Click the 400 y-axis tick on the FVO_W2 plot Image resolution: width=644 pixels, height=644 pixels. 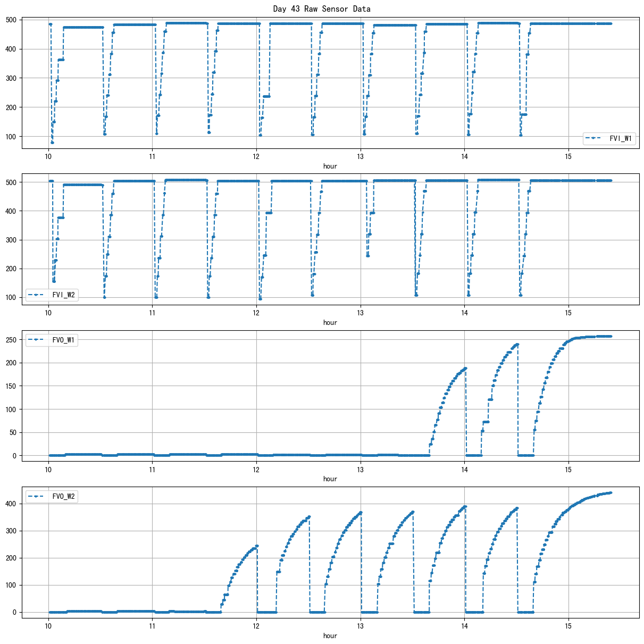pos(11,504)
